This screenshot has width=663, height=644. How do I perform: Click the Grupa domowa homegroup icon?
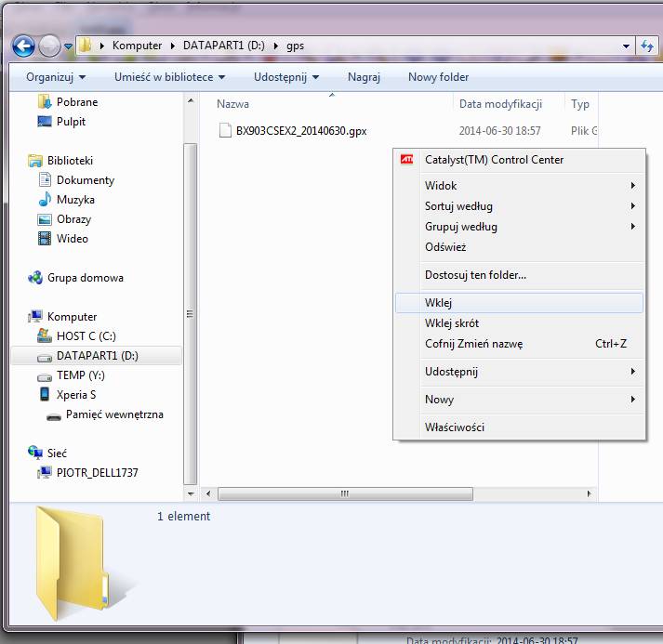point(35,278)
